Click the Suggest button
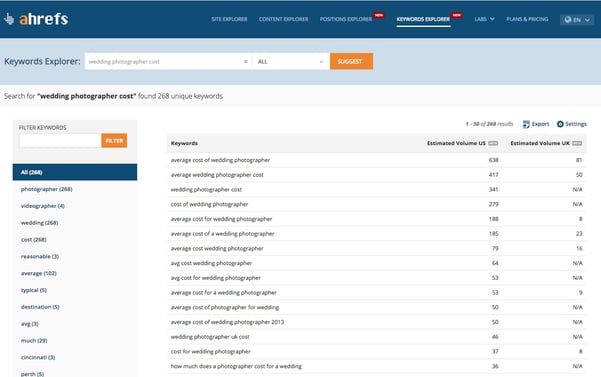The width and height of the screenshot is (601, 377). 351,61
